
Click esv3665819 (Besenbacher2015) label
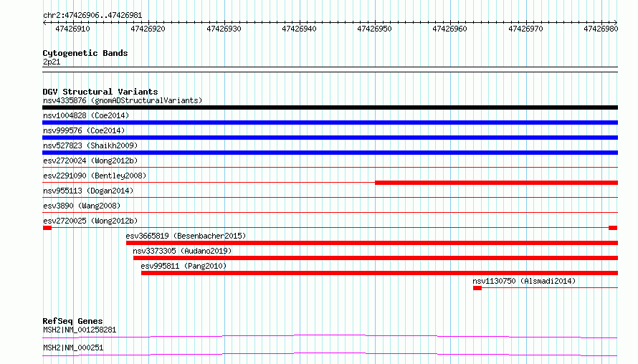186,236
